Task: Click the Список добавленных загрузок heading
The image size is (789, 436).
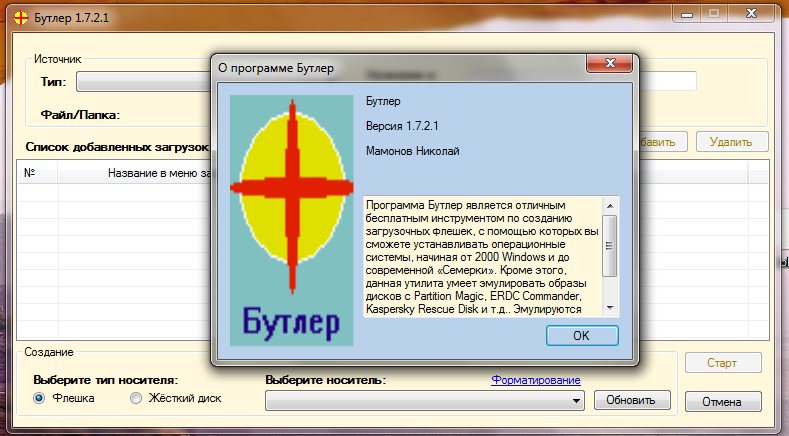Action: [x=117, y=147]
